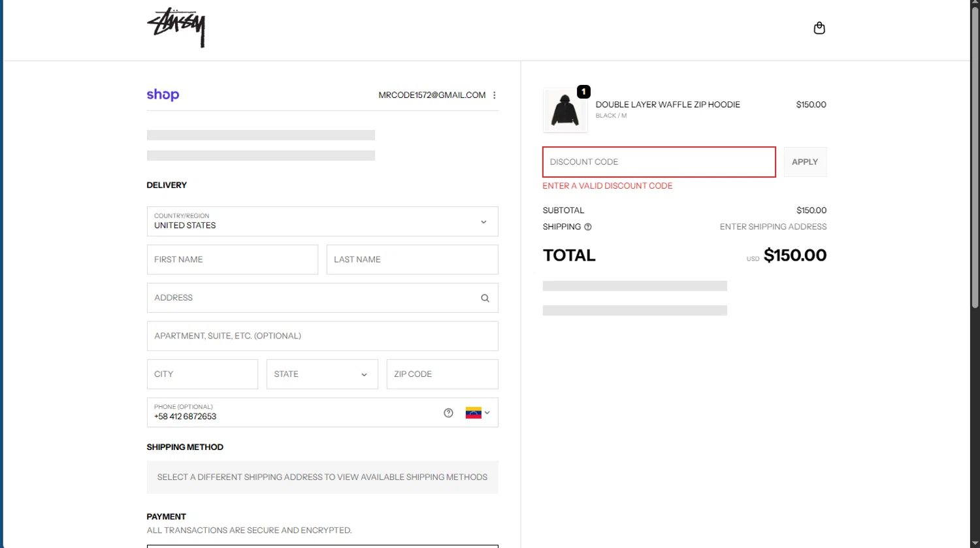Click the Shop pay logo
Screen dimensions: 980x548
(x=163, y=95)
